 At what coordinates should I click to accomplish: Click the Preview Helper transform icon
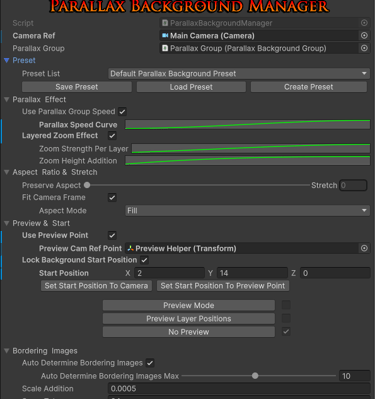(131, 248)
